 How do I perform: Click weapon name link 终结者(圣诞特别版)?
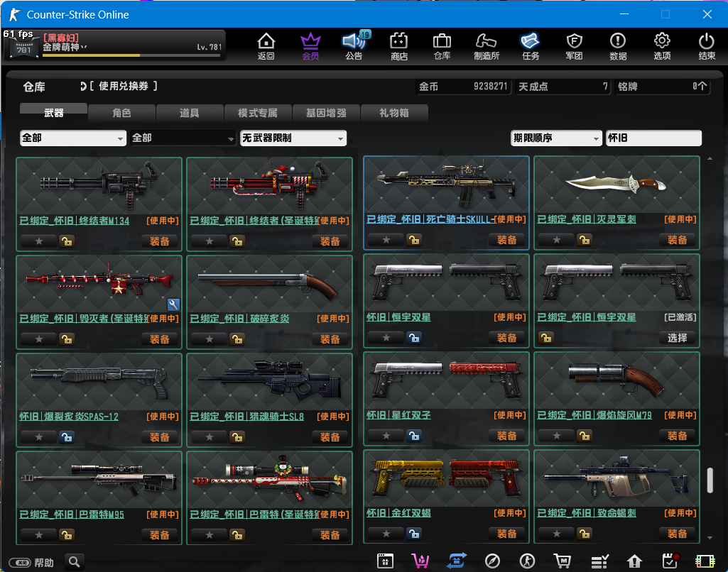254,221
